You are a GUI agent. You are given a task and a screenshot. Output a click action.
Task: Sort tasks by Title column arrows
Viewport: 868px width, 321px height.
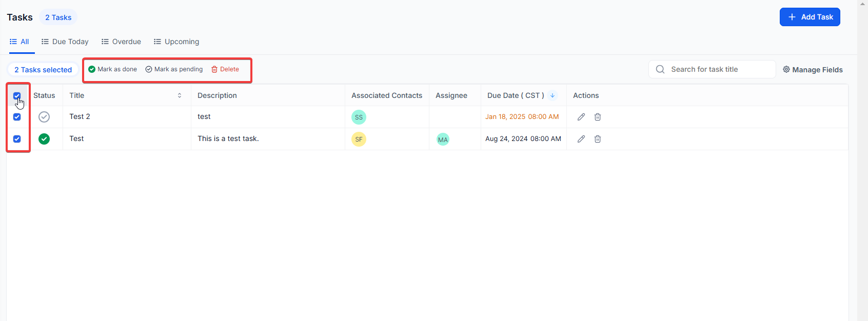(180, 95)
